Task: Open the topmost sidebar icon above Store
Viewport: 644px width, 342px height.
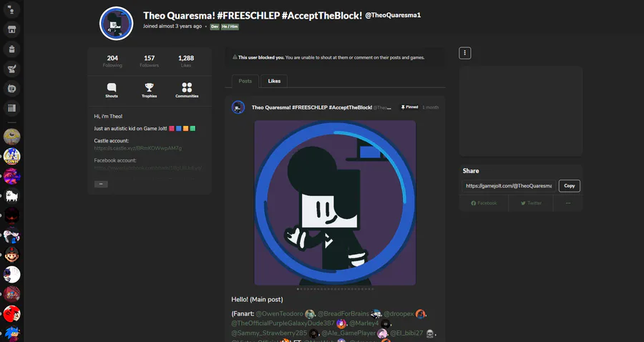Action: [x=11, y=10]
